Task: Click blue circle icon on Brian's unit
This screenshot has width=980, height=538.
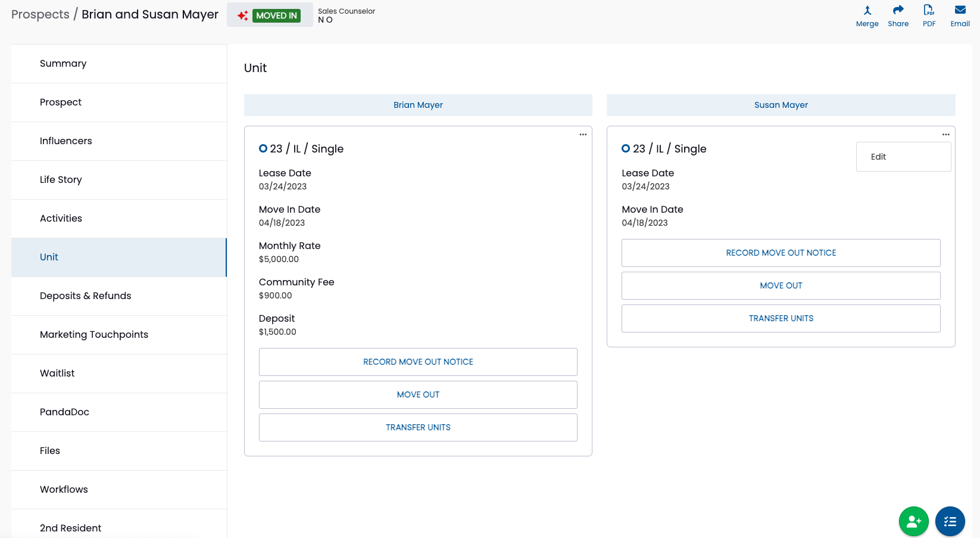Action: 263,148
